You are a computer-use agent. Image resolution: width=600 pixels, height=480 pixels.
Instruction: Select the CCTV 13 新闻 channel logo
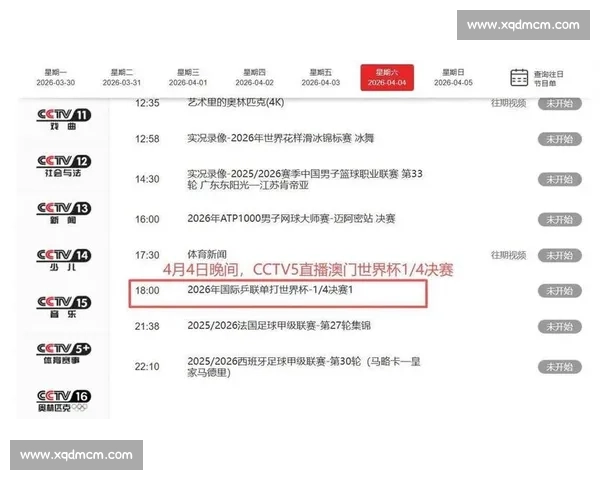[64, 213]
